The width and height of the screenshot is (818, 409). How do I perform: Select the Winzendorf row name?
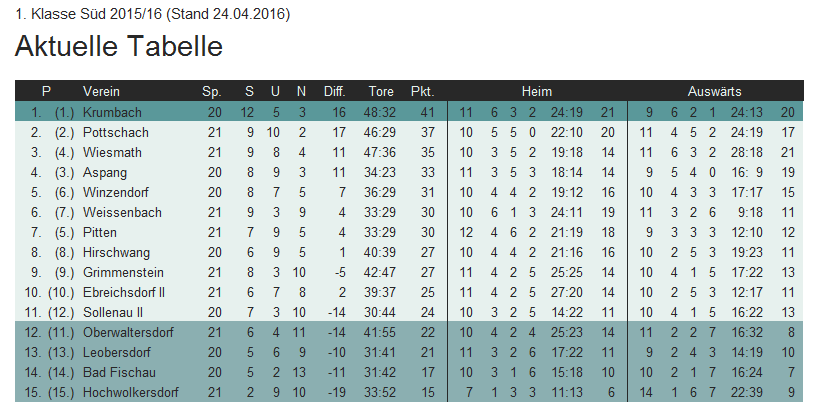[x=116, y=192]
